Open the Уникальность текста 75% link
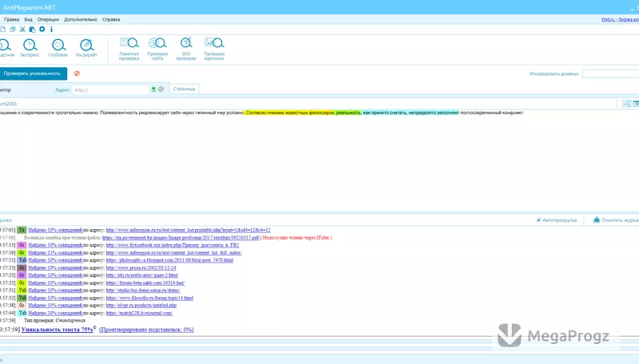Image resolution: width=639 pixels, height=364 pixels. pos(57,330)
